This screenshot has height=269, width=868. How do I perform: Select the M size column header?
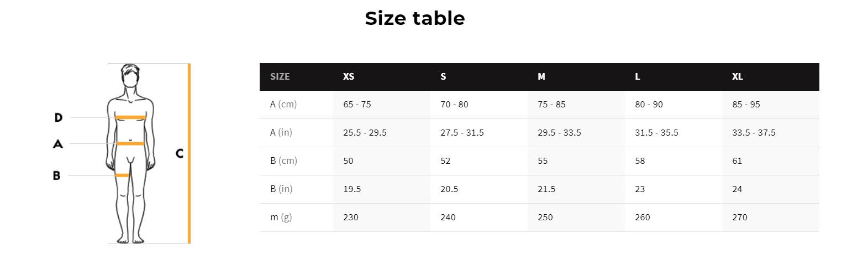click(x=541, y=76)
